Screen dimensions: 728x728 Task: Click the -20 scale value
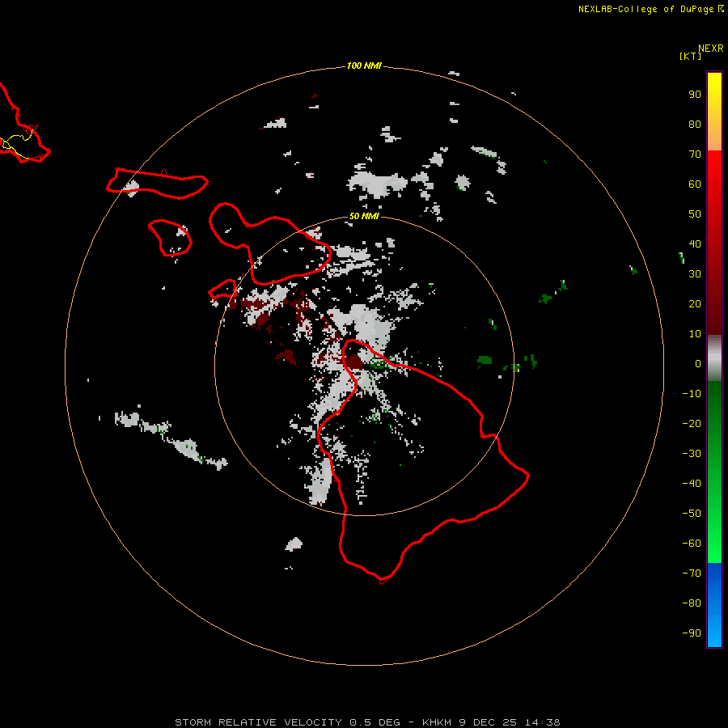(692, 423)
